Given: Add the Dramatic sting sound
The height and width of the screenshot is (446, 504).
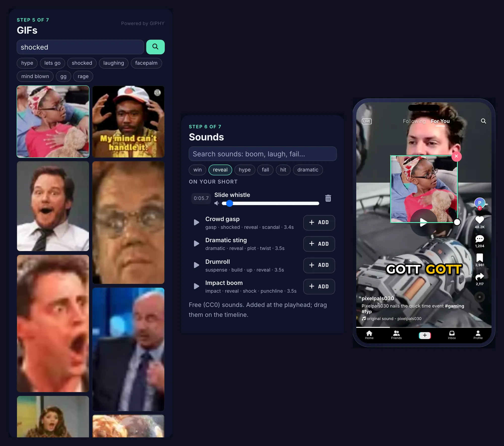Looking at the screenshot, I should click(x=319, y=244).
